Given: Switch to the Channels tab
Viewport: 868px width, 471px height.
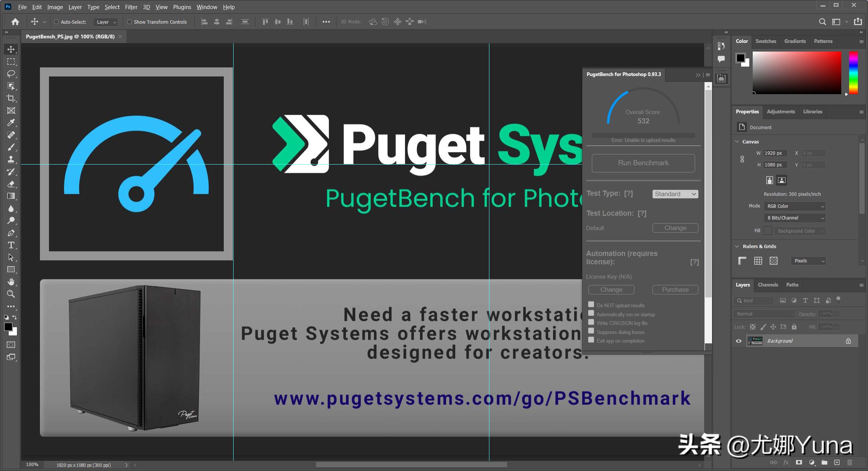Looking at the screenshot, I should pos(767,285).
